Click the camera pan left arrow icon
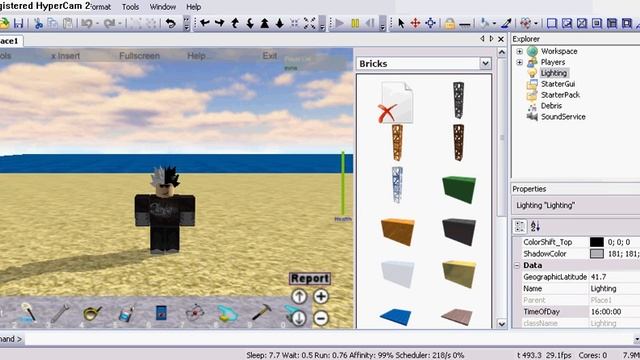The height and width of the screenshot is (360, 640). (205, 23)
